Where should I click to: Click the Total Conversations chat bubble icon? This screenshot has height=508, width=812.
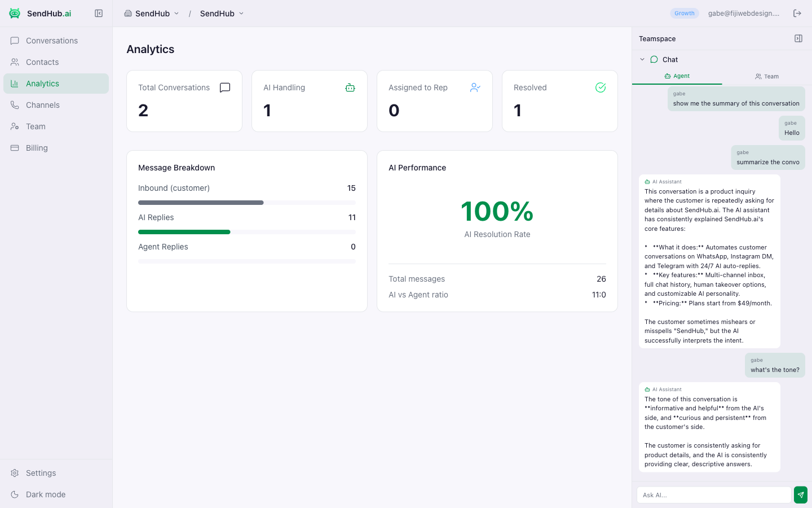(x=225, y=87)
